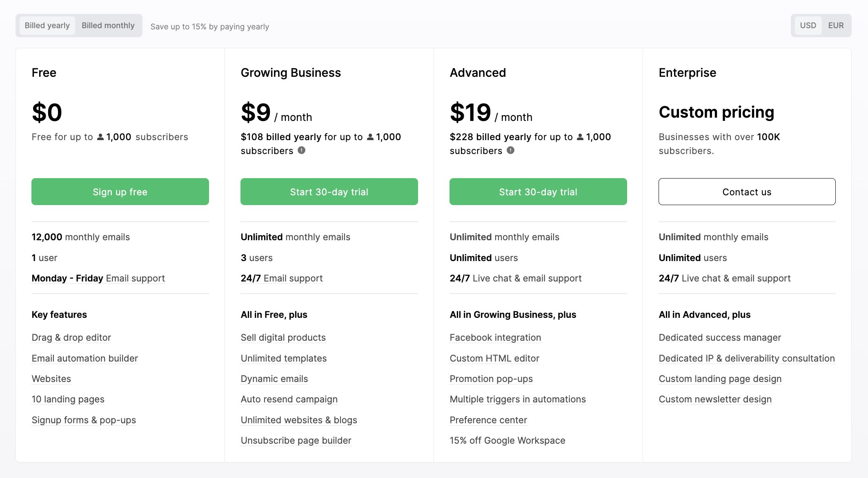This screenshot has height=478, width=868.
Task: Click the $19 / month price
Action: tap(491, 112)
